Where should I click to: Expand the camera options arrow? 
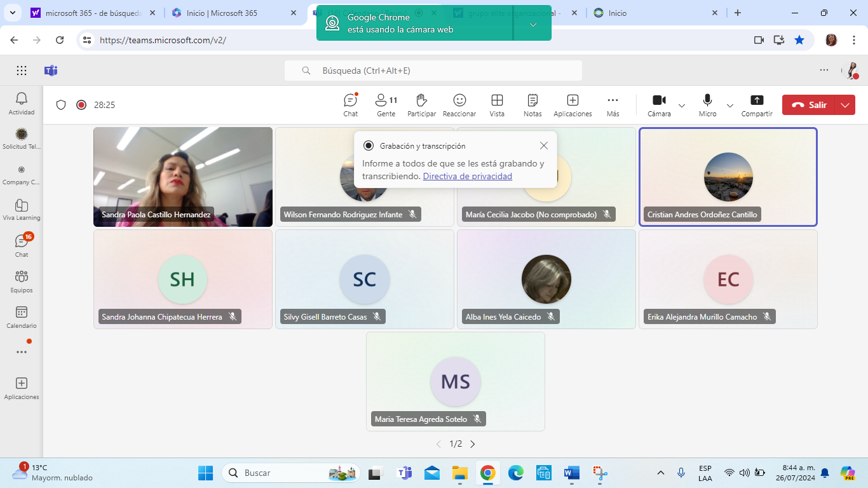tap(682, 105)
